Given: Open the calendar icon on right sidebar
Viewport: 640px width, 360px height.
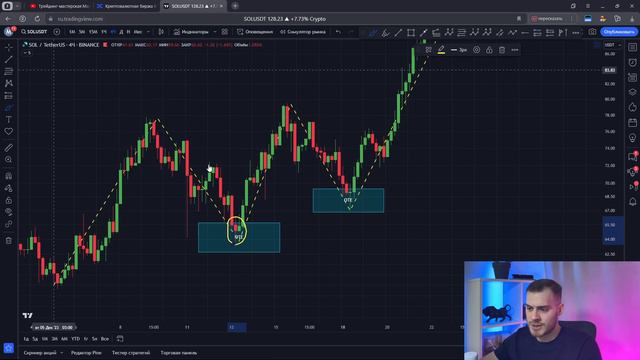Looking at the screenshot, I should (632, 122).
